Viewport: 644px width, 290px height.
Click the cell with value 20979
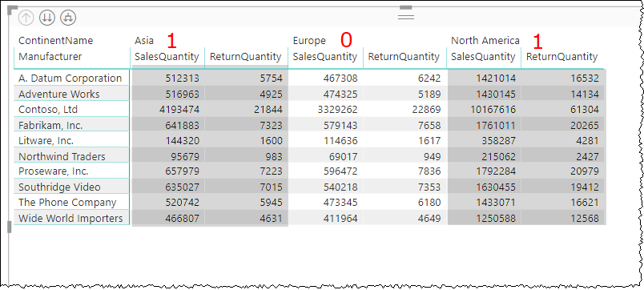(585, 171)
